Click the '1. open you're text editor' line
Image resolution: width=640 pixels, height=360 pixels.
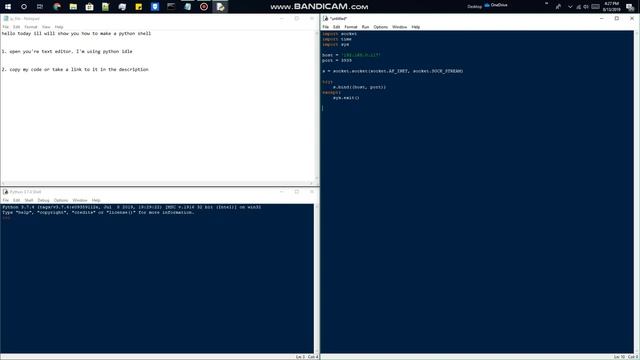pos(67,51)
